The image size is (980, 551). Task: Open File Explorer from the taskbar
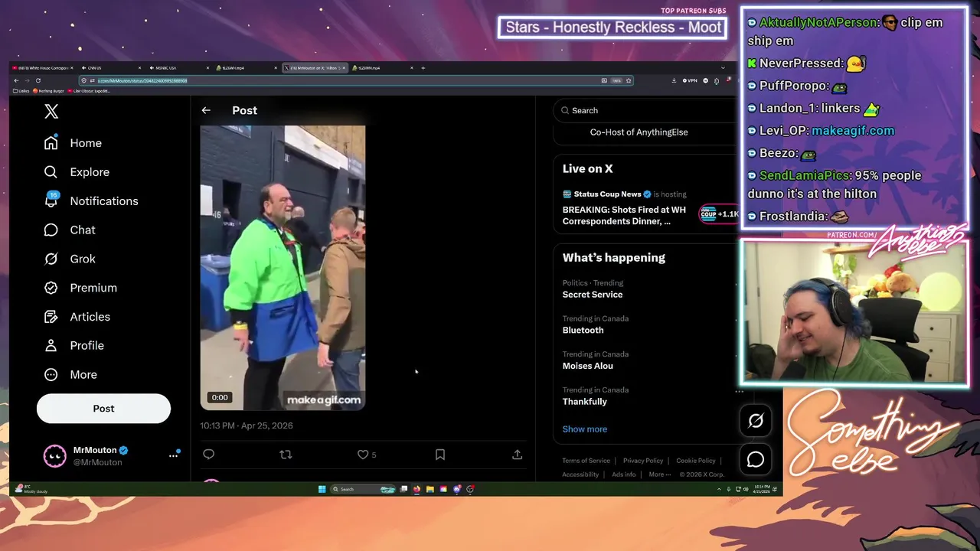(x=430, y=489)
